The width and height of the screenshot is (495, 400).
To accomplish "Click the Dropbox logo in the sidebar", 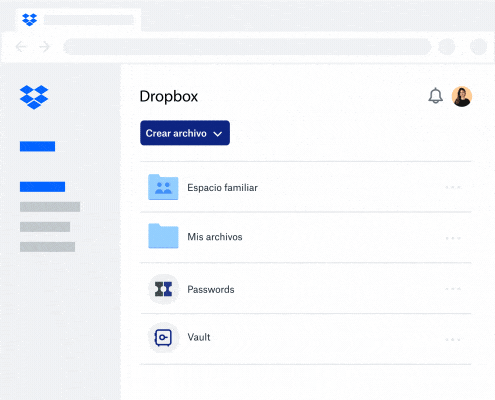I will (34, 97).
